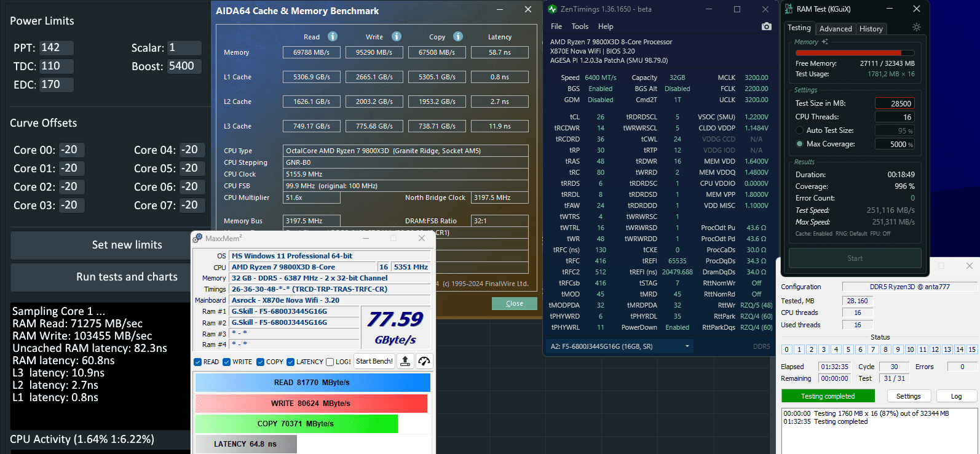This screenshot has height=454, width=980.
Task: Toggle theme with the sun icon in RAM Test
Action: pos(916,28)
